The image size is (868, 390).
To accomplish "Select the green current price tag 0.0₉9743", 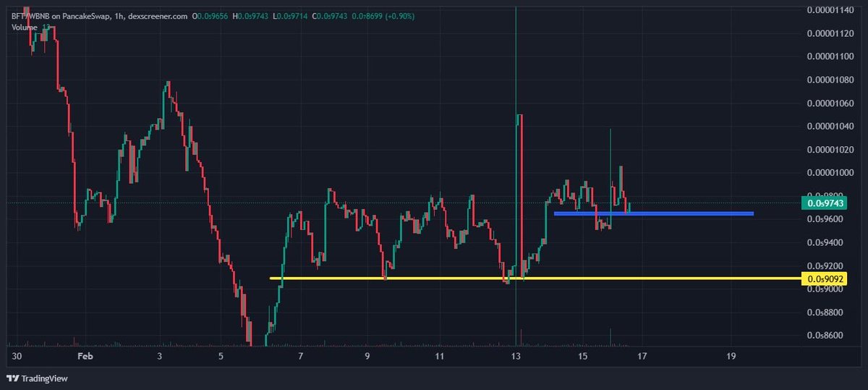I will coord(825,203).
